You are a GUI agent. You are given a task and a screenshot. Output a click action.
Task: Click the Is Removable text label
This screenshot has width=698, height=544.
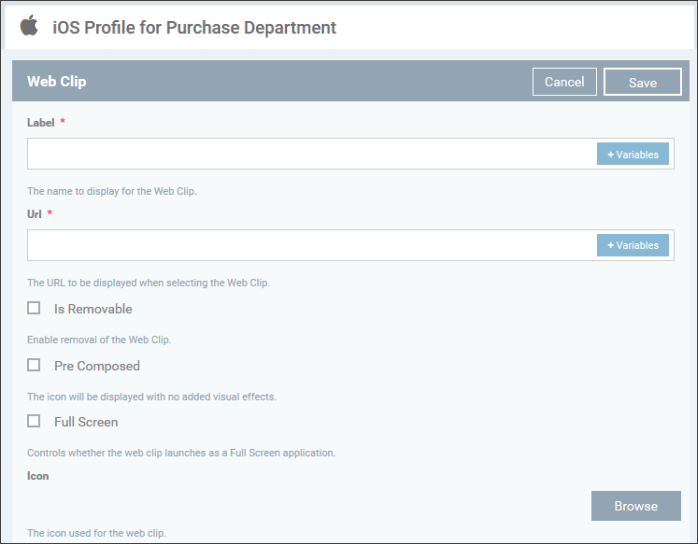pyautogui.click(x=93, y=309)
